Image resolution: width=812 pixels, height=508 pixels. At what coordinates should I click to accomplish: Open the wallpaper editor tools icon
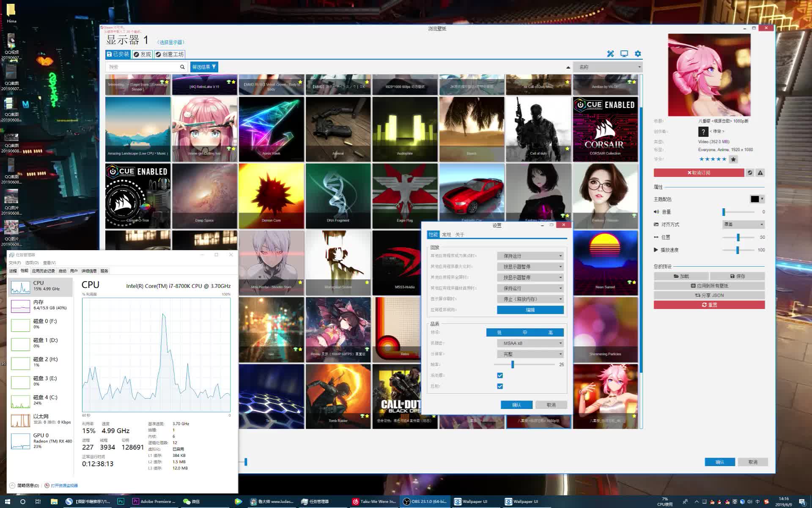(x=610, y=54)
